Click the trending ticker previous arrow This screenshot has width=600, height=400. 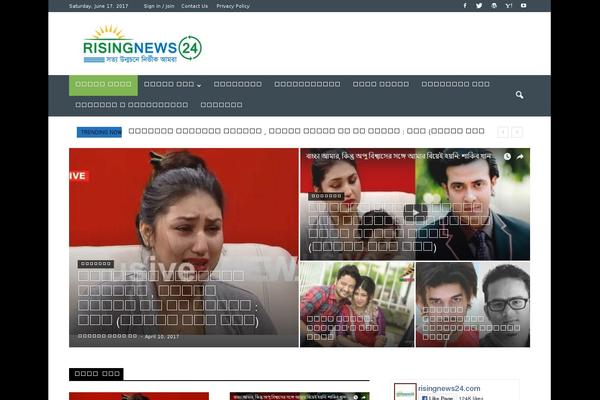click(x=503, y=132)
